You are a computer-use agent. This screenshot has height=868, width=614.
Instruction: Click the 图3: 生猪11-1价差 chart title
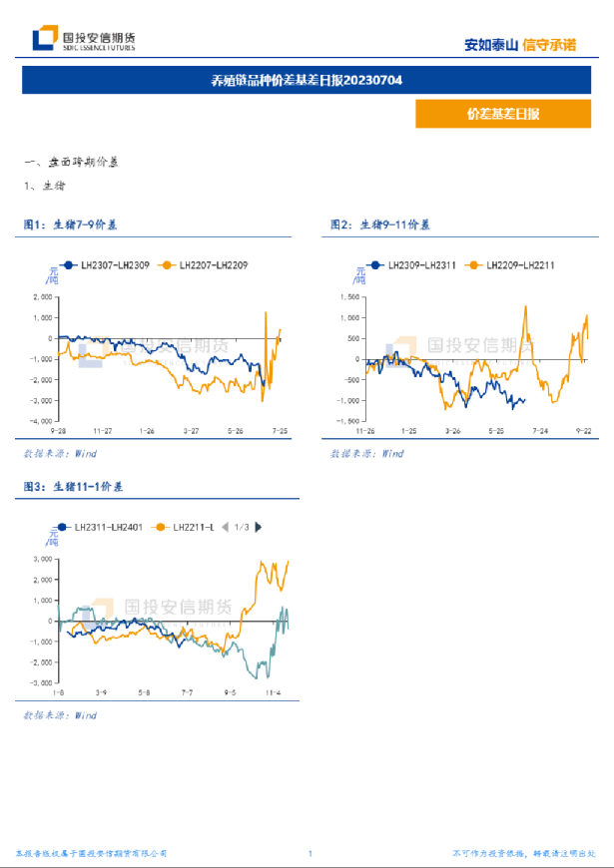(74, 487)
